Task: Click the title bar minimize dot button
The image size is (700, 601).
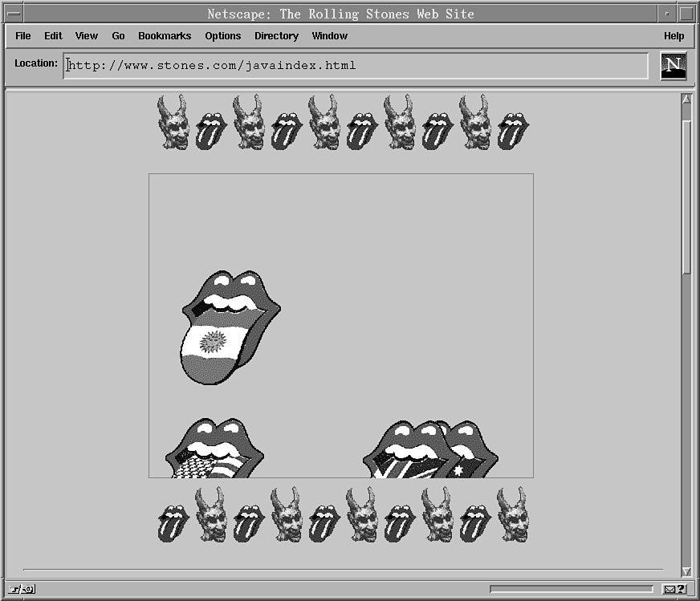Action: pyautogui.click(x=667, y=14)
